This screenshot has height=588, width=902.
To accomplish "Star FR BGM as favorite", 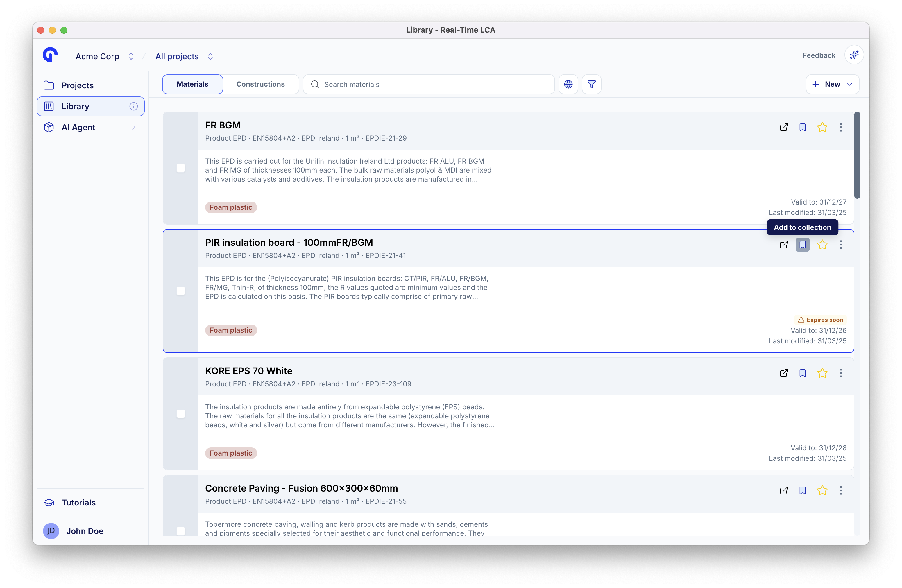I will 822,127.
